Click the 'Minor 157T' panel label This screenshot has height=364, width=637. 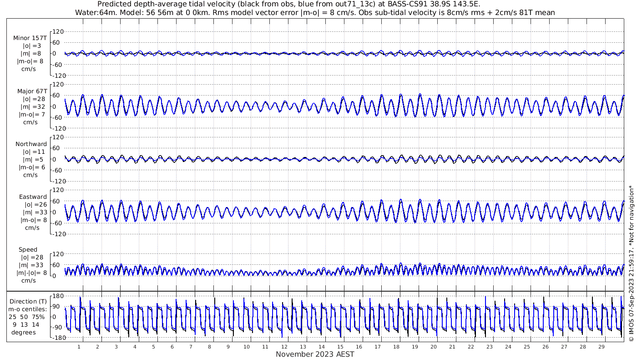tap(30, 38)
